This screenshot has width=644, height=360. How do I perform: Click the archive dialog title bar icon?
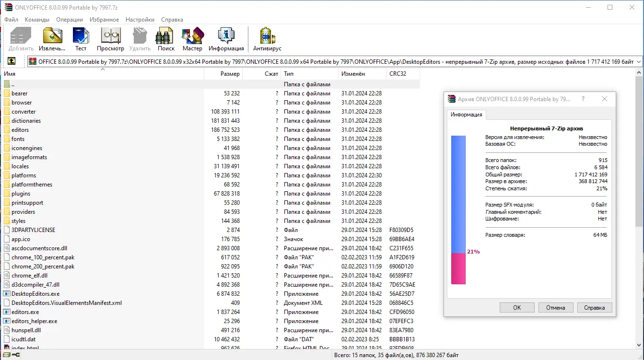tap(451, 99)
